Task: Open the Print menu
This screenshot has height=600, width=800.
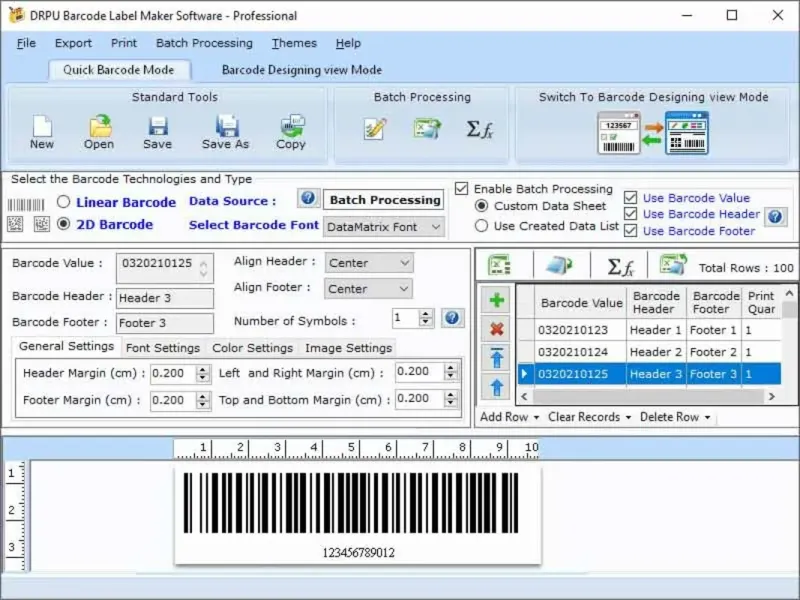Action: (x=124, y=43)
